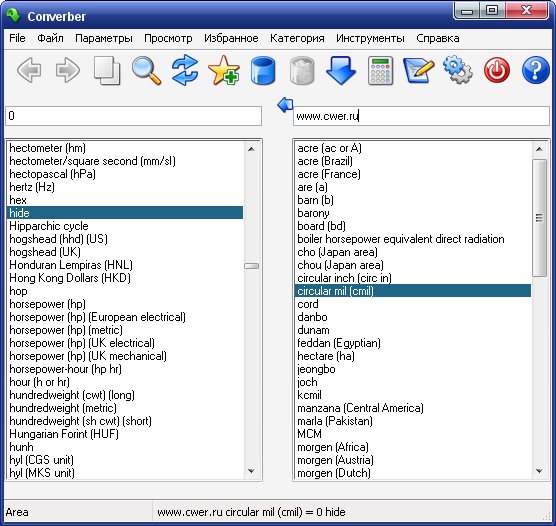The width and height of the screenshot is (556, 526).
Task: Open the notepad with pencil icon
Action: pos(419,71)
